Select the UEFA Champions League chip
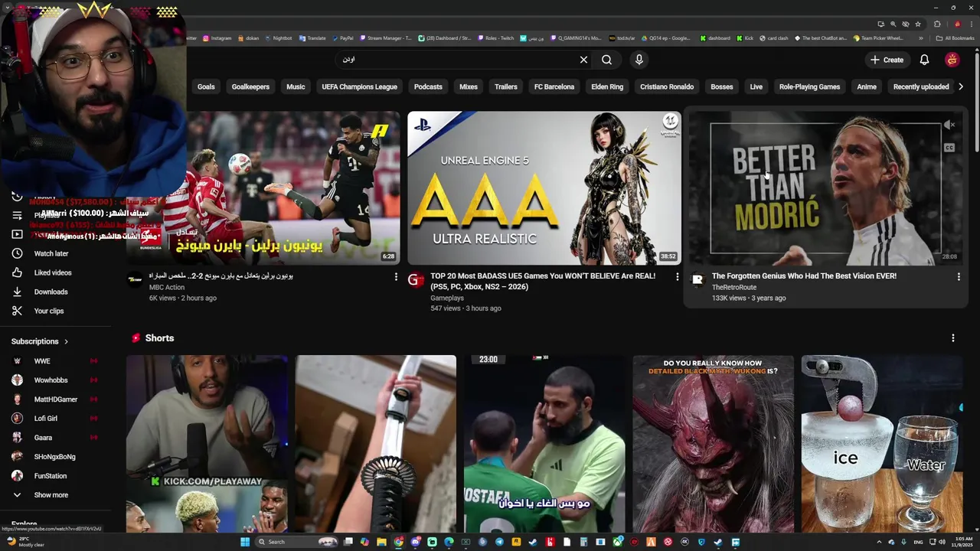Viewport: 980px width, 551px height. (359, 86)
